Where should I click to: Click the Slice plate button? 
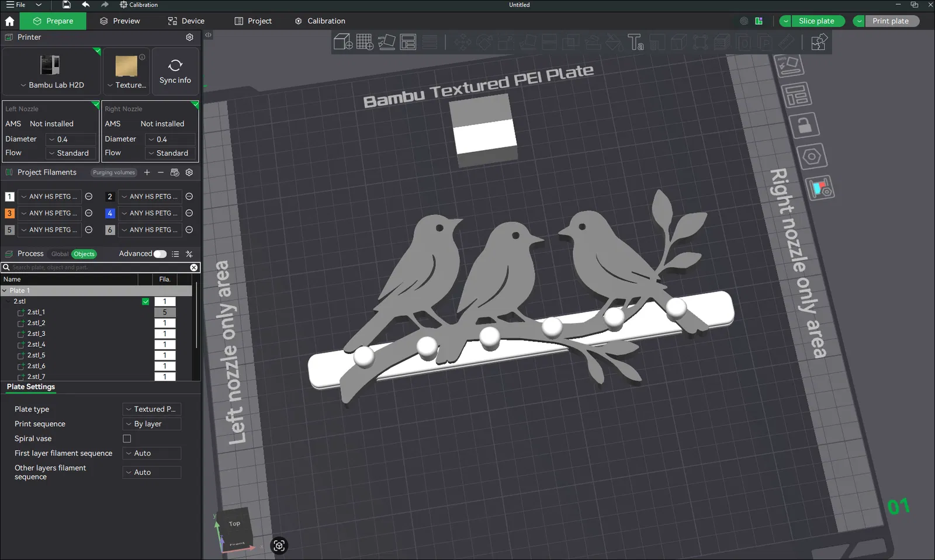pos(817,21)
